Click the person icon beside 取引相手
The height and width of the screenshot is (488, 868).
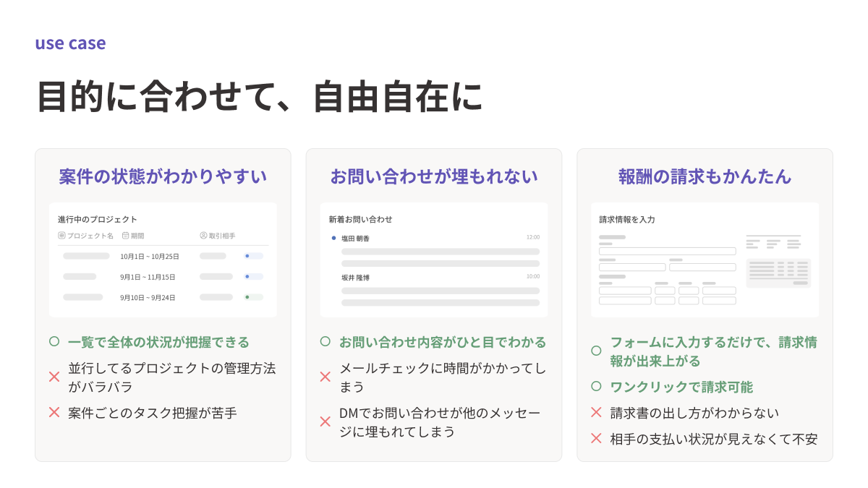click(203, 236)
